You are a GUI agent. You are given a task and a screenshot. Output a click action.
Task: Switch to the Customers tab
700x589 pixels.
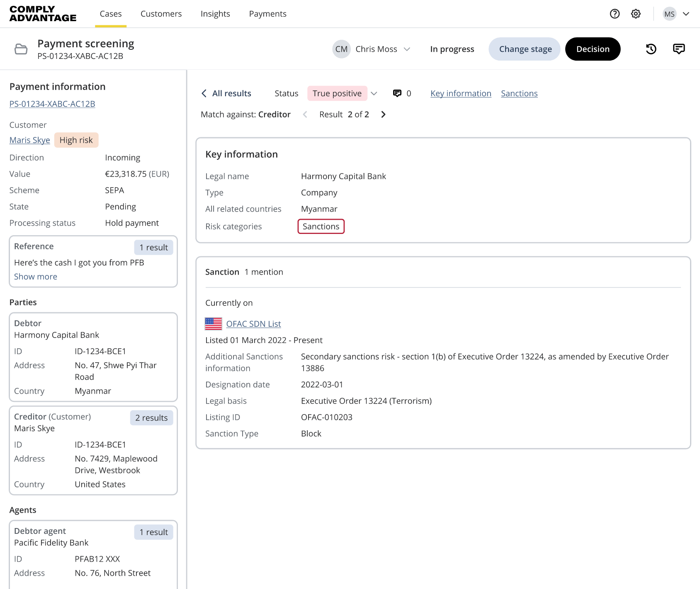(x=161, y=14)
